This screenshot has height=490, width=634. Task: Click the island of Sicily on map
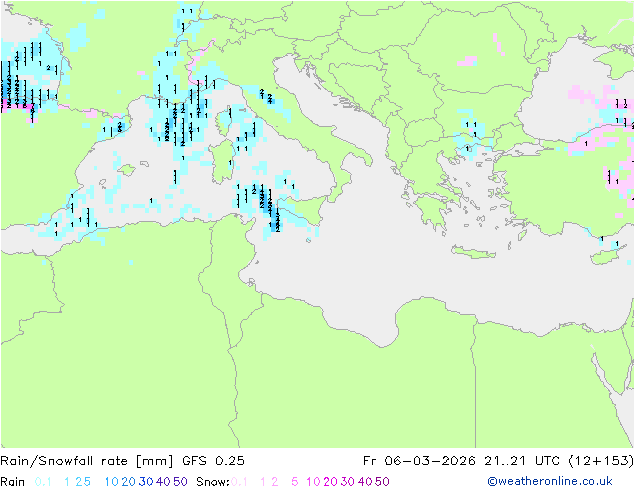point(302,211)
